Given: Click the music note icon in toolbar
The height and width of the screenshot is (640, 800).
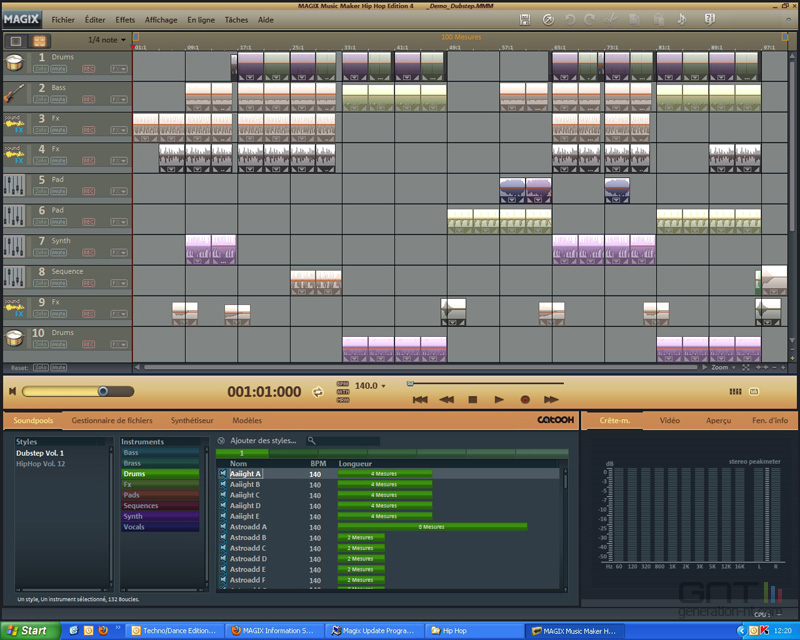Looking at the screenshot, I should (x=682, y=20).
